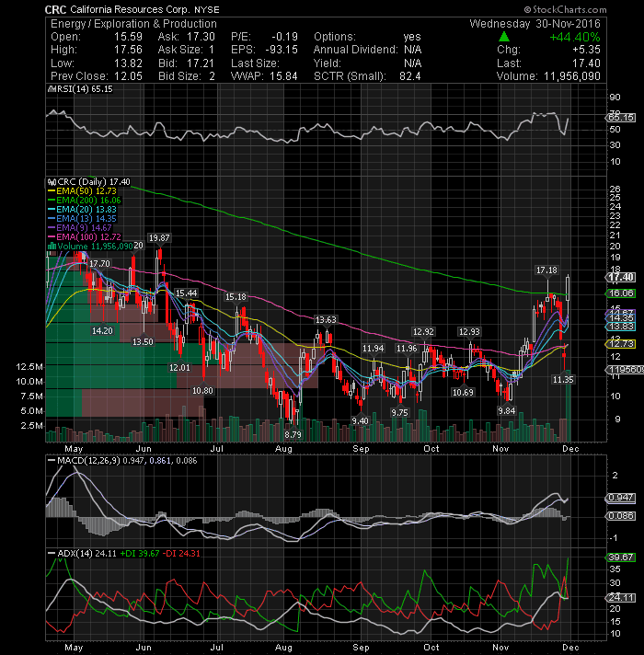The height and width of the screenshot is (655, 644).
Task: Click the Oct month label under price chart
Action: click(x=431, y=449)
